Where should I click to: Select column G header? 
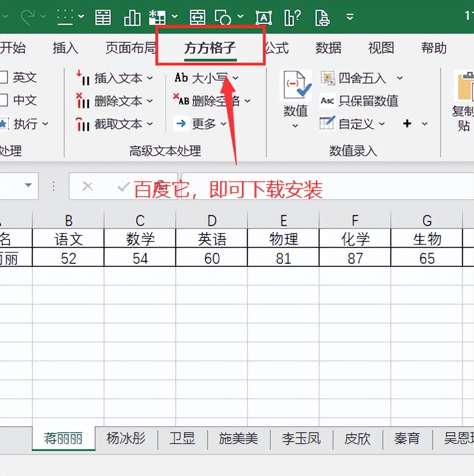pos(427,221)
